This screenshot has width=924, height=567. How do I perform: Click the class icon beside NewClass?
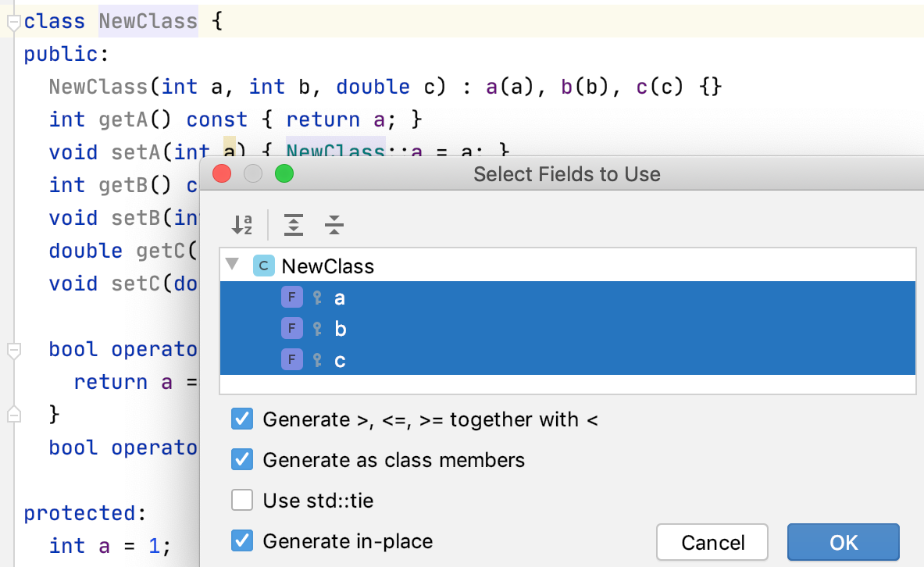pyautogui.click(x=263, y=266)
